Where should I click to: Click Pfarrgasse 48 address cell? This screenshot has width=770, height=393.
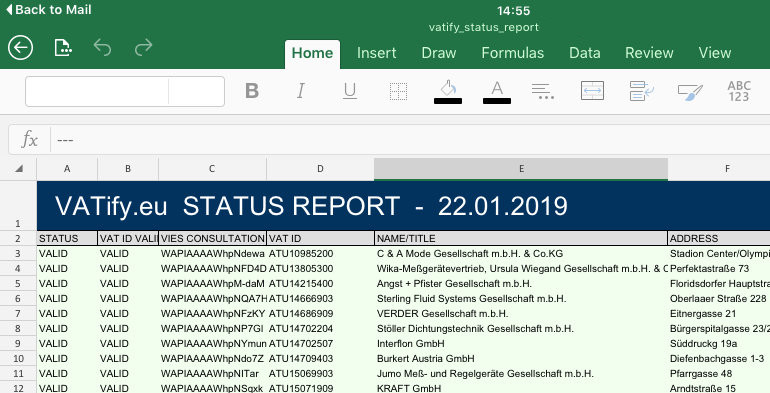click(719, 373)
